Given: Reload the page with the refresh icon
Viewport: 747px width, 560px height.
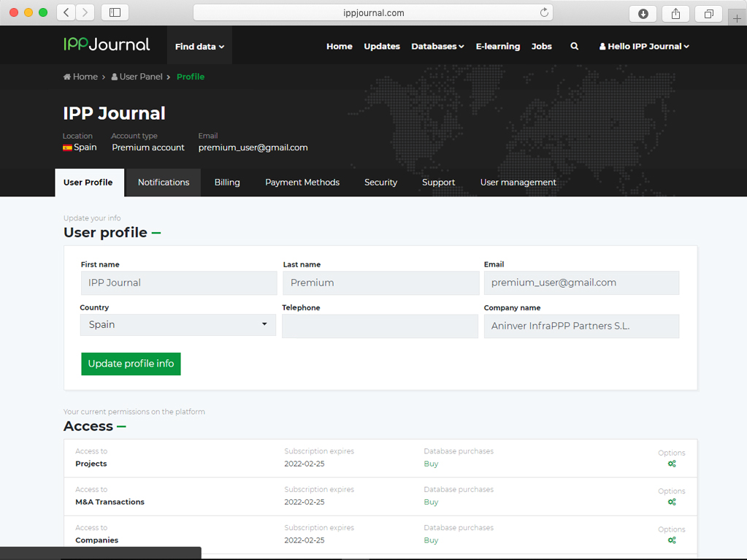Looking at the screenshot, I should click(544, 12).
